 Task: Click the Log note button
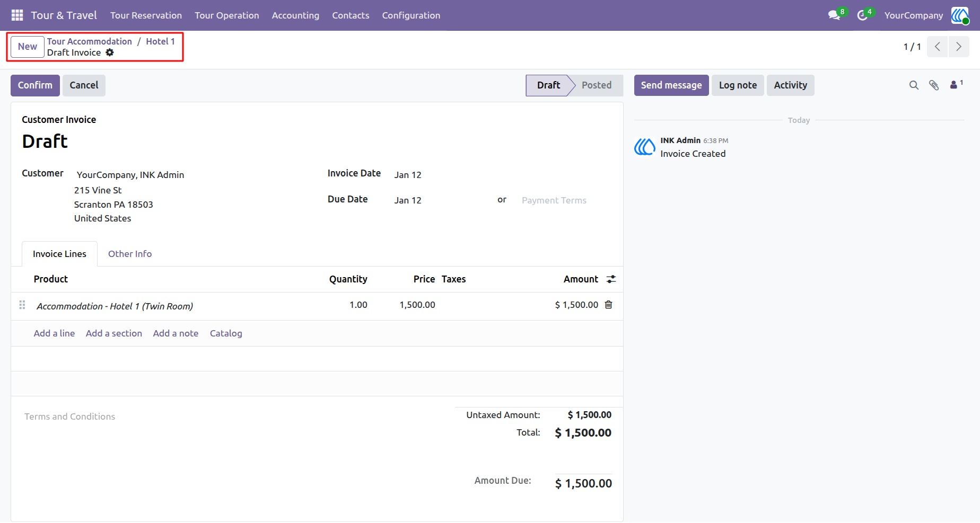(738, 85)
